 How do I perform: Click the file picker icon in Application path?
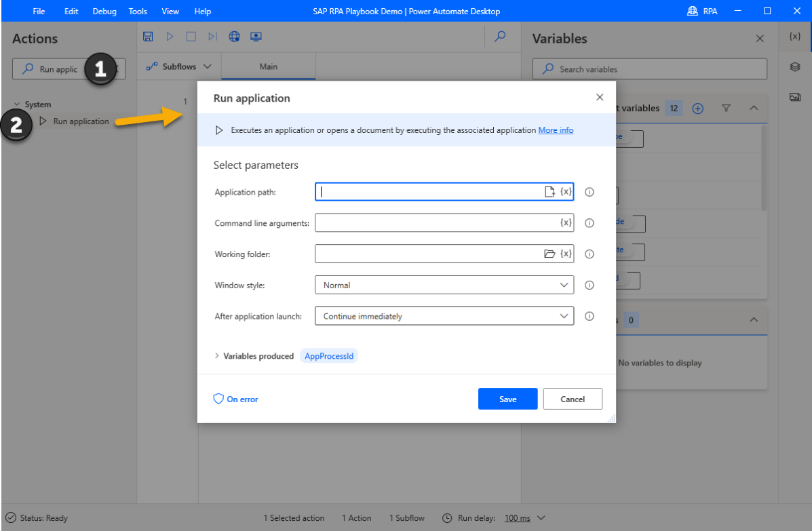[549, 191]
